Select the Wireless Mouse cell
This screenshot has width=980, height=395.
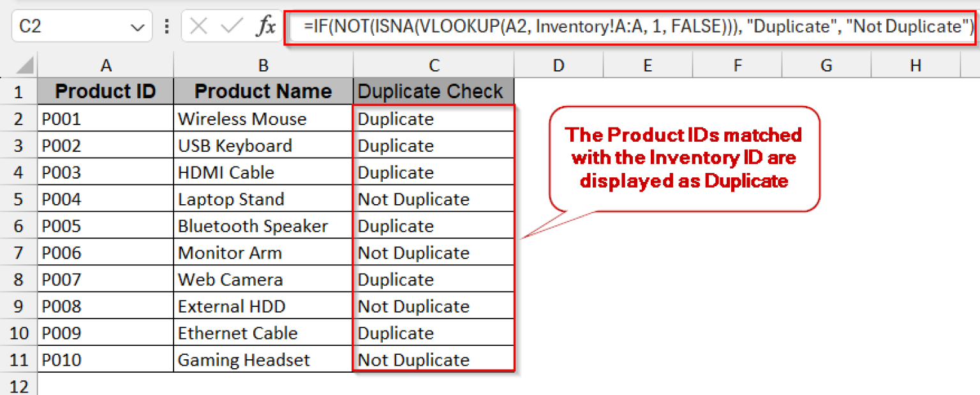[x=263, y=119]
